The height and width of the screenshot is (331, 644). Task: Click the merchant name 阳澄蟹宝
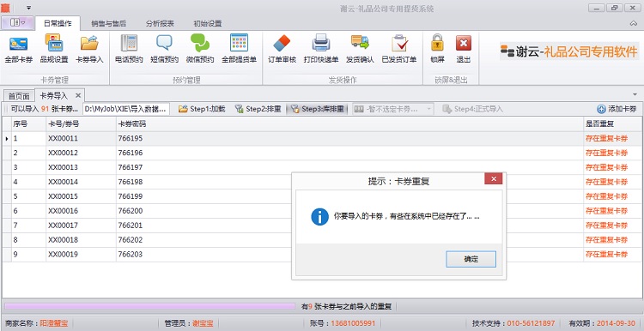(54, 323)
